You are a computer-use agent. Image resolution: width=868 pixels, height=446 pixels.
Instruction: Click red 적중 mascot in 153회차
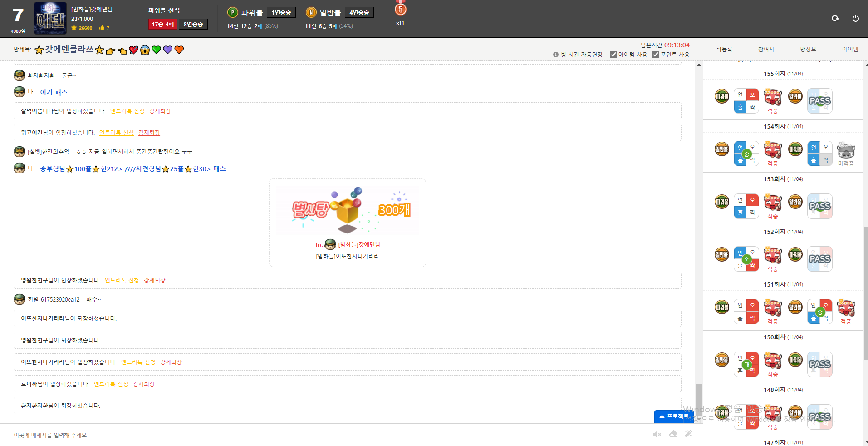[773, 203]
